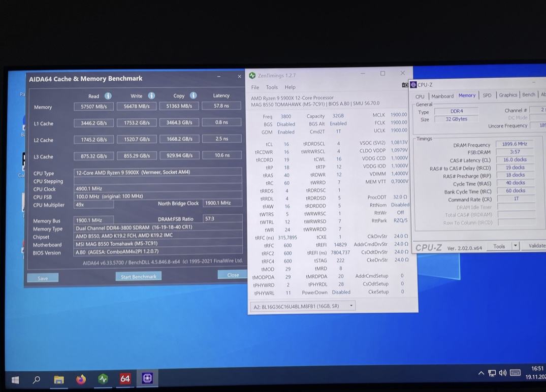Click the L2 Cache Read value 1745.2 GB/s

[93, 139]
